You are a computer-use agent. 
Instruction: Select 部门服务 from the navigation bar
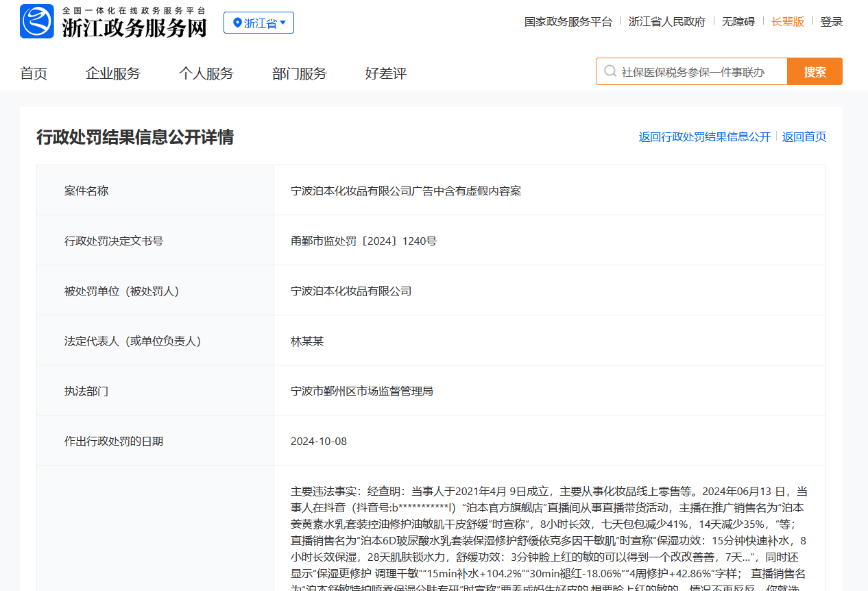tap(300, 73)
